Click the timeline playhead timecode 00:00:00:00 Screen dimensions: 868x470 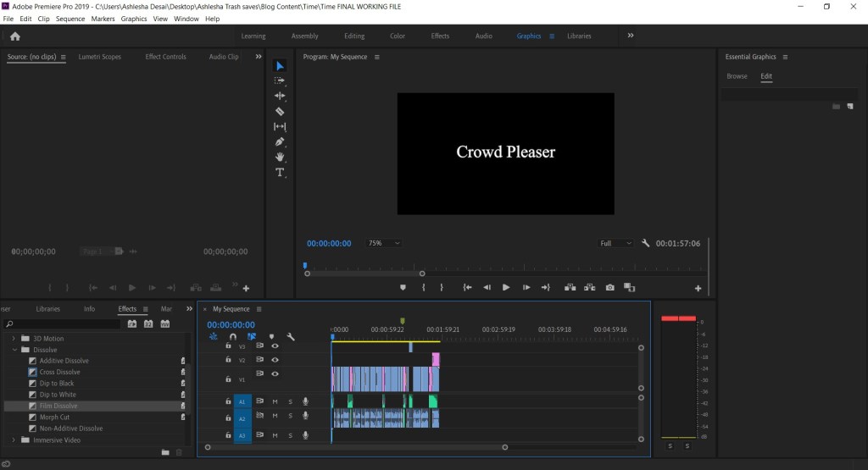pos(231,325)
